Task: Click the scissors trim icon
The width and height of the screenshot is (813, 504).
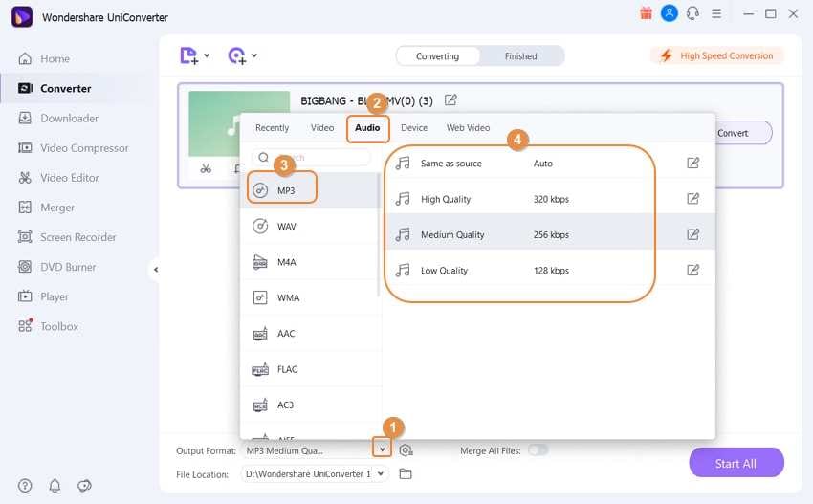Action: (x=206, y=168)
